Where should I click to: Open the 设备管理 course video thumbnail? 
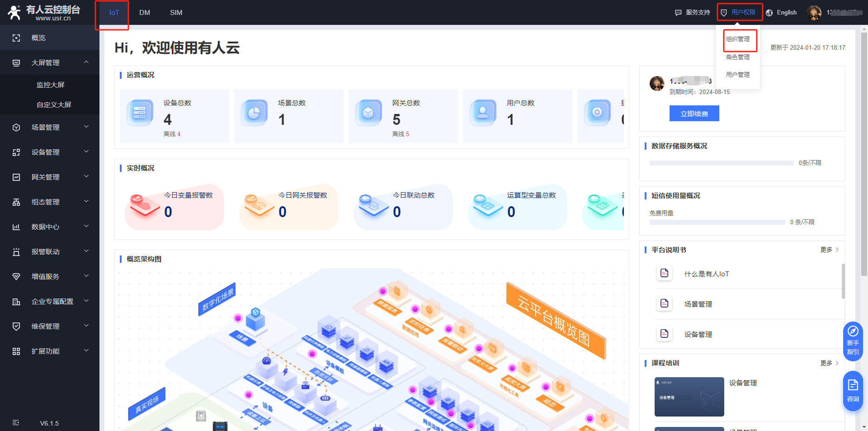click(x=689, y=397)
